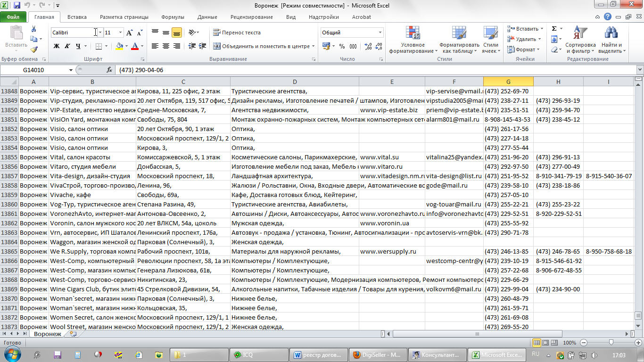This screenshot has height=362, width=644.
Task: Toggle bottom align button (highlighted)
Action: point(177,33)
